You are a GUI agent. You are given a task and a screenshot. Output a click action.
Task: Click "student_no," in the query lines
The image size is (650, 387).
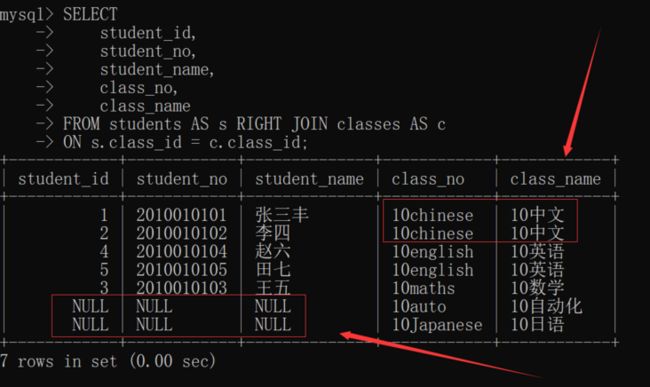(x=148, y=51)
